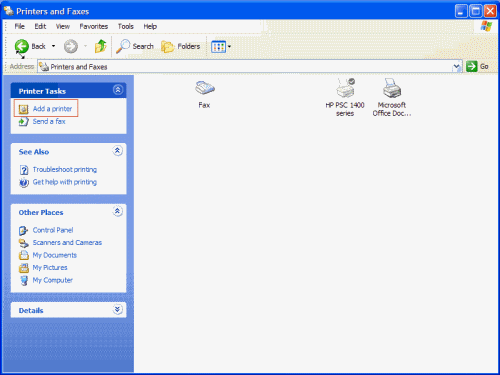500x375 pixels.
Task: Click the Windows flag logo
Action: tap(486, 26)
